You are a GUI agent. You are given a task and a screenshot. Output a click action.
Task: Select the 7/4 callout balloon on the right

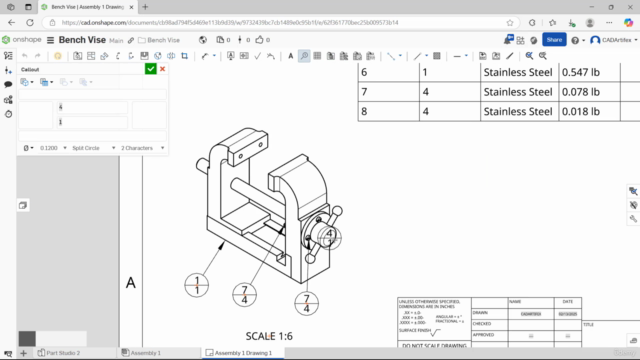tap(307, 303)
